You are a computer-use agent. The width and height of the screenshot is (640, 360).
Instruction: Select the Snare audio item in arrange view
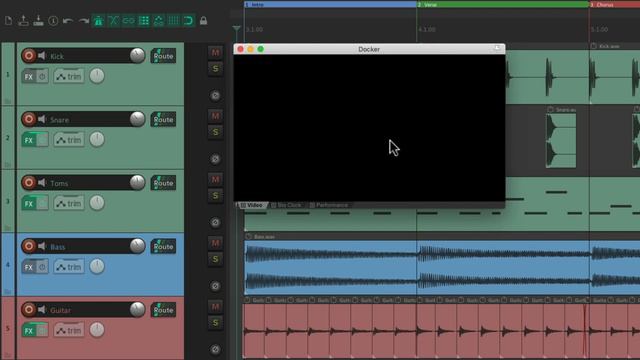point(561,140)
